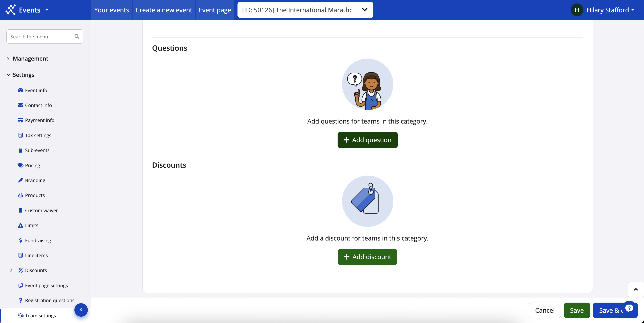This screenshot has height=323, width=644.
Task: Open the help question bubble icon
Action: (x=629, y=308)
